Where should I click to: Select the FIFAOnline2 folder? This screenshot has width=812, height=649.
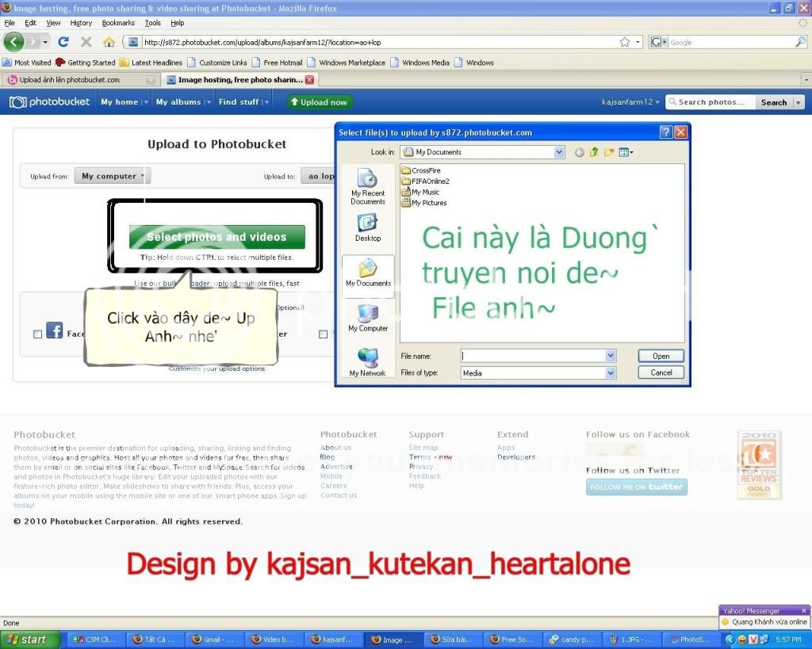(x=426, y=181)
